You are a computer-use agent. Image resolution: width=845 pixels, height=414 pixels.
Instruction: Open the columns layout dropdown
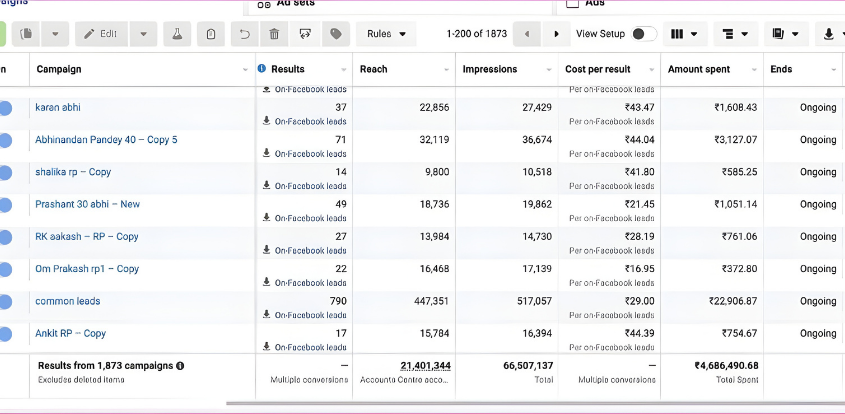684,34
